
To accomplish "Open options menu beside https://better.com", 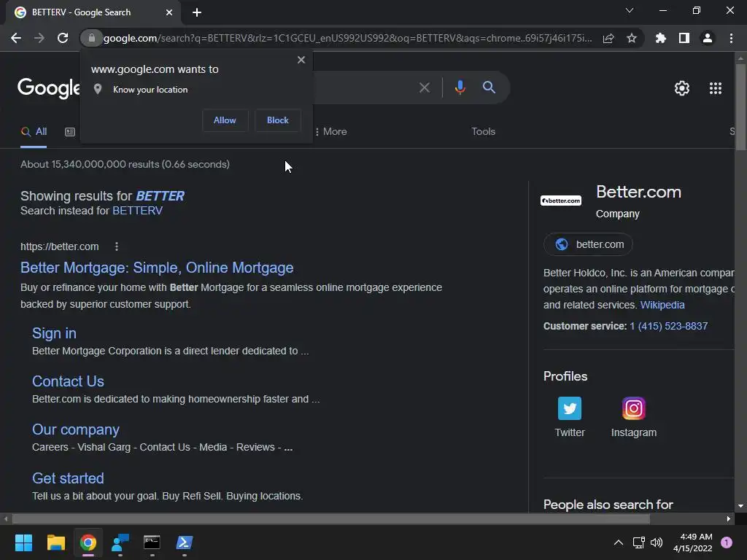I will 117,246.
